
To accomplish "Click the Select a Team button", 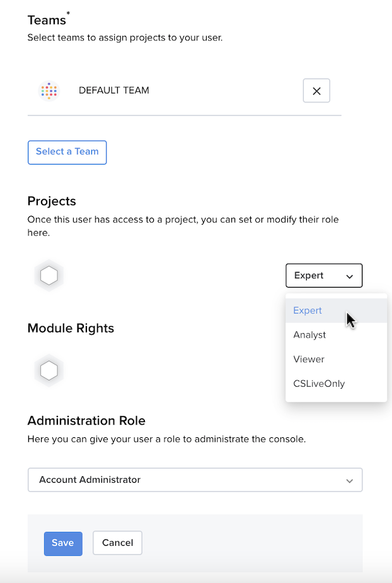I will (x=67, y=152).
